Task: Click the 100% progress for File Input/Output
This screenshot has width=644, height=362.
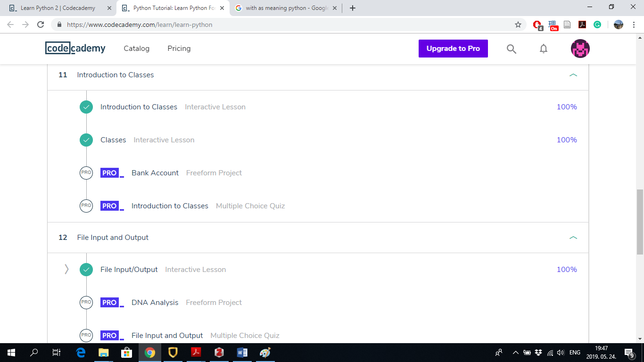Action: click(567, 270)
